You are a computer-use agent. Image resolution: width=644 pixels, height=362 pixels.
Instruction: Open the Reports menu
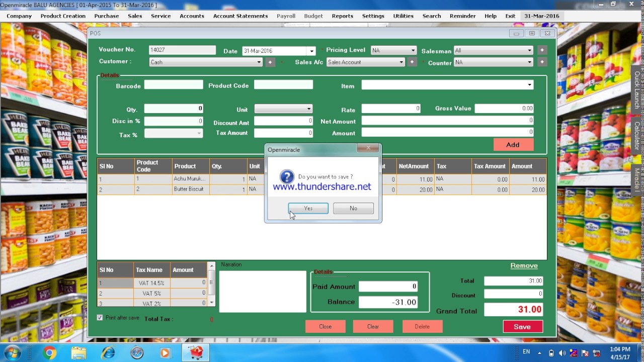343,16
